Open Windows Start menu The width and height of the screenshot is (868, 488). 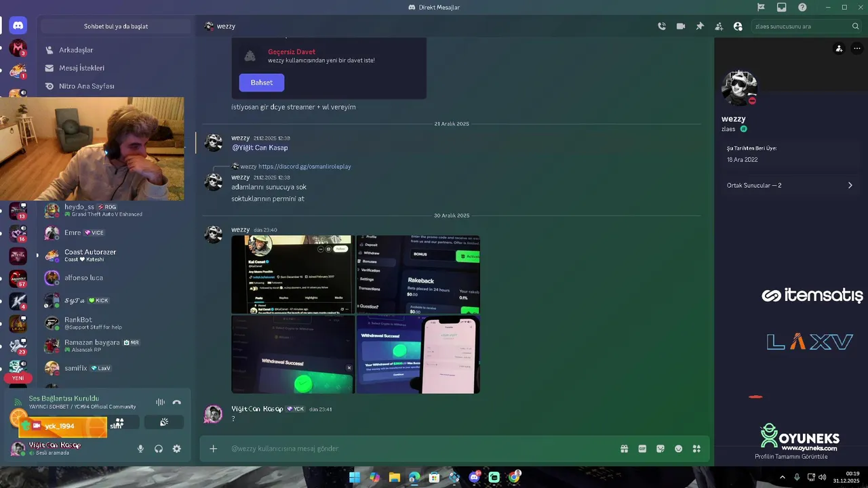[355, 477]
